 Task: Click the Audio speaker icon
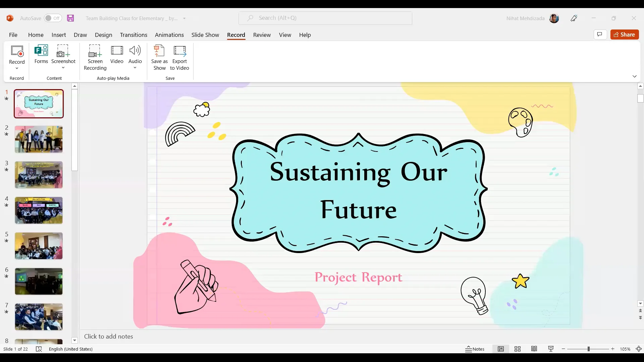tap(135, 51)
